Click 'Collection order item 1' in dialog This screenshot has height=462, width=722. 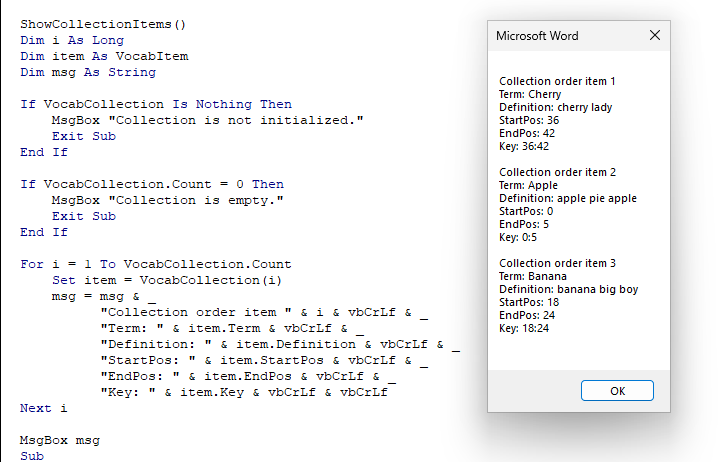click(557, 81)
